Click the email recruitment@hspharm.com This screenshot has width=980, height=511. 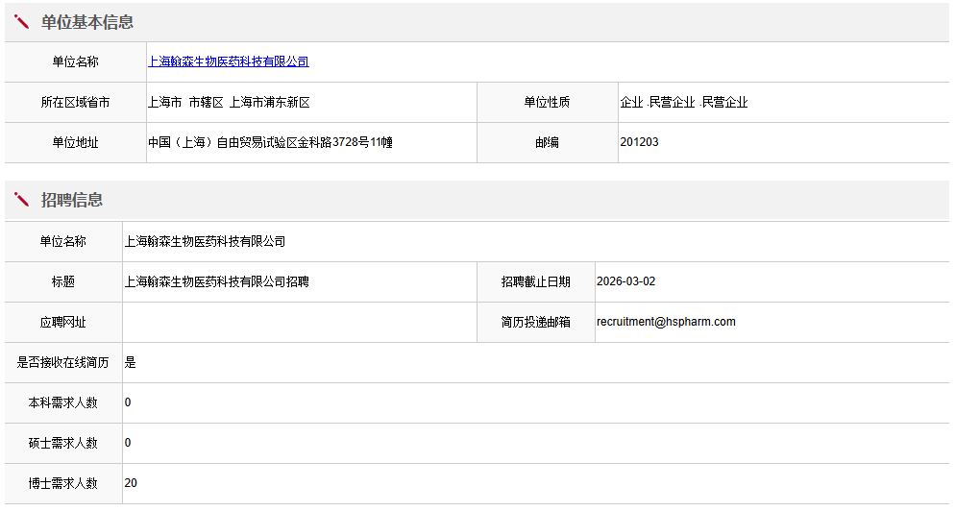point(666,322)
